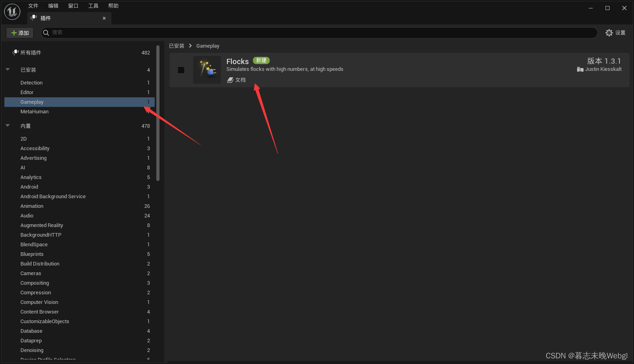The image size is (634, 364).
Task: Select the AI category
Action: tap(79, 167)
